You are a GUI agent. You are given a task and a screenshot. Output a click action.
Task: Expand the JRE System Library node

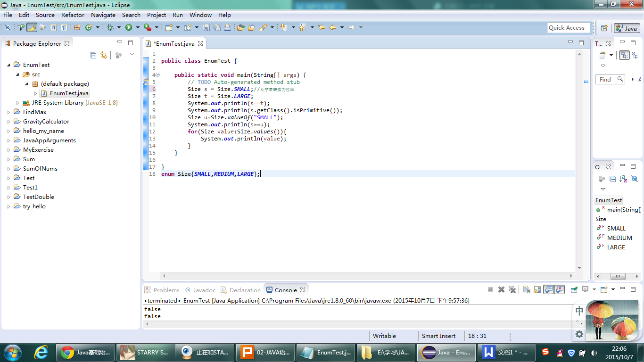coord(17,103)
